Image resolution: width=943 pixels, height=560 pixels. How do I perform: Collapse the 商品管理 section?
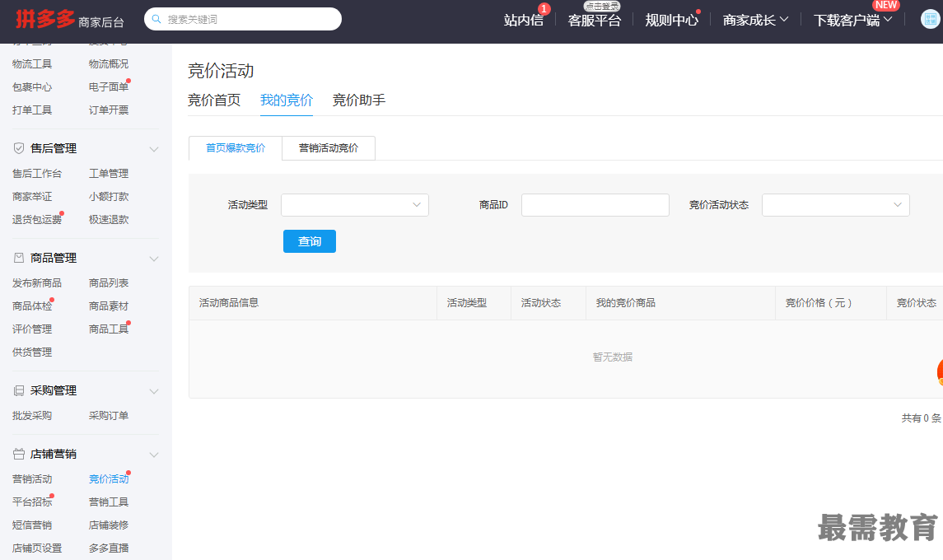point(154,258)
